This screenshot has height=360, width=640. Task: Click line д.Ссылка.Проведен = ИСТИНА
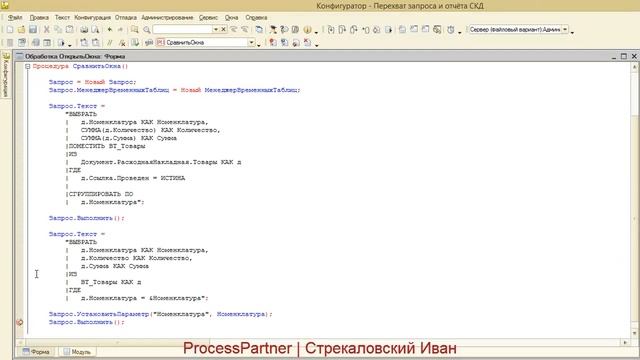pyautogui.click(x=133, y=178)
